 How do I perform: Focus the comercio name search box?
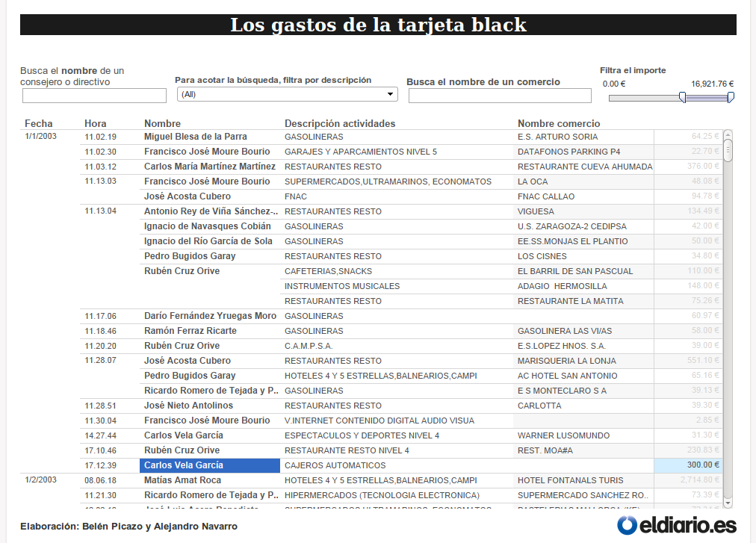[x=499, y=96]
